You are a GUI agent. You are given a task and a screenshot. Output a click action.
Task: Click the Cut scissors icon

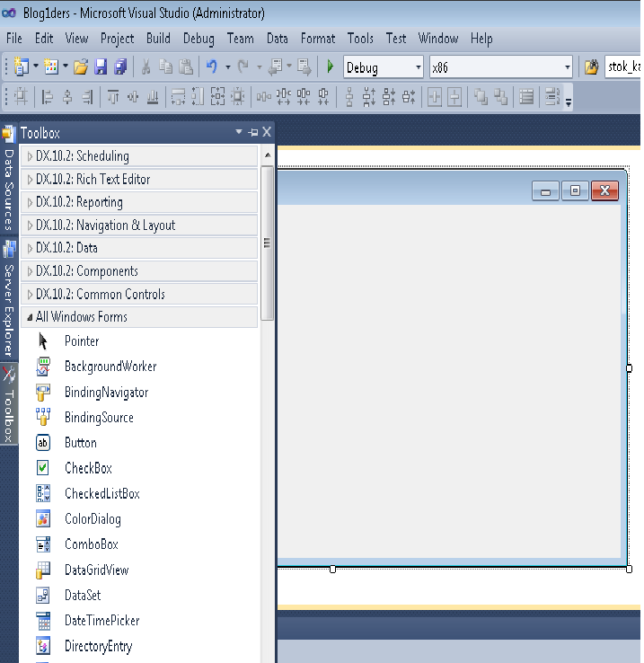(146, 66)
